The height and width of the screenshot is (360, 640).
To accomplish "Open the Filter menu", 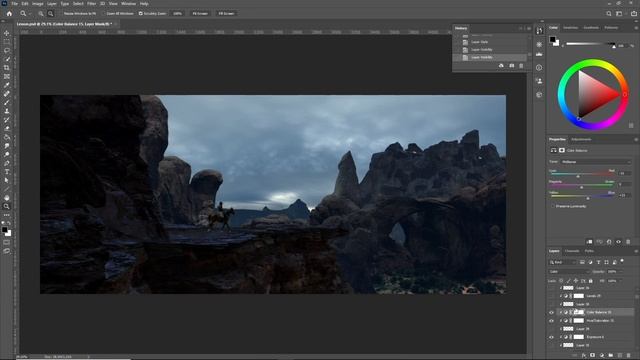I will click(91, 4).
